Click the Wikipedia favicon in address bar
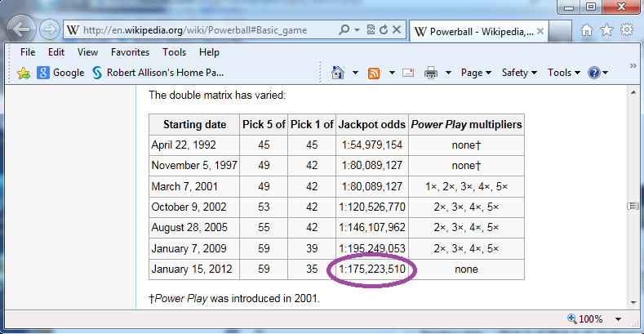This screenshot has height=334, width=644. (73, 30)
